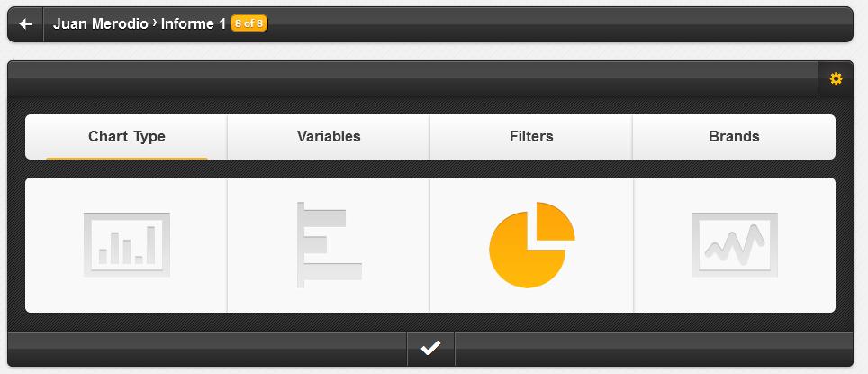Click empty area of top breadcrumb bar

click(x=559, y=23)
